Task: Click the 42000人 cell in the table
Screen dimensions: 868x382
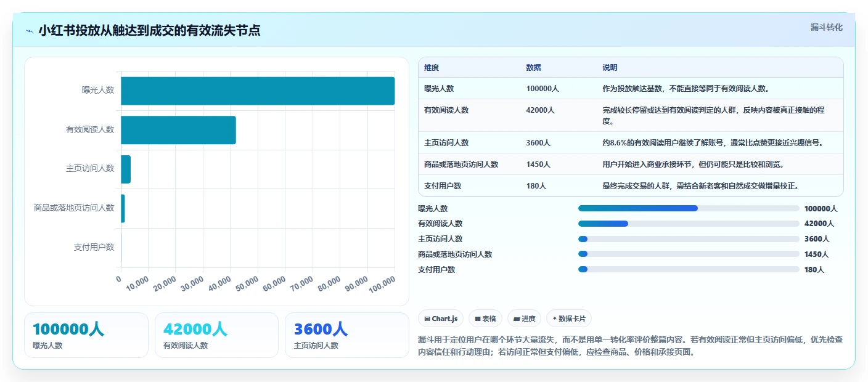Action: pyautogui.click(x=541, y=110)
